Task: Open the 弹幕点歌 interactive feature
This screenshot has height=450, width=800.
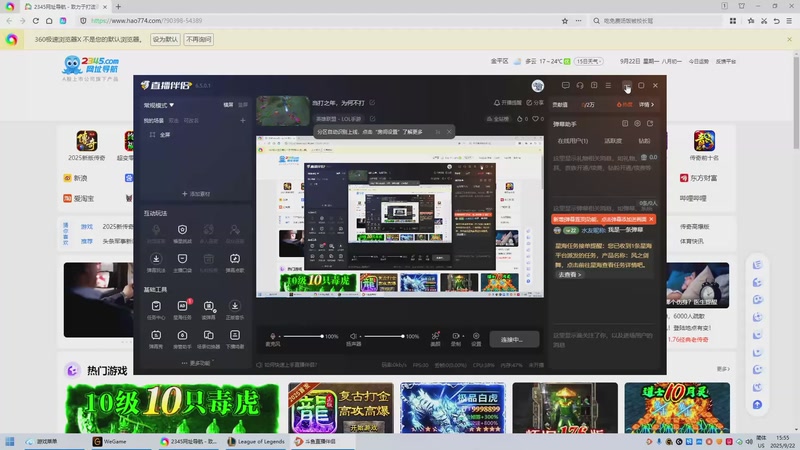Action: [x=235, y=262]
